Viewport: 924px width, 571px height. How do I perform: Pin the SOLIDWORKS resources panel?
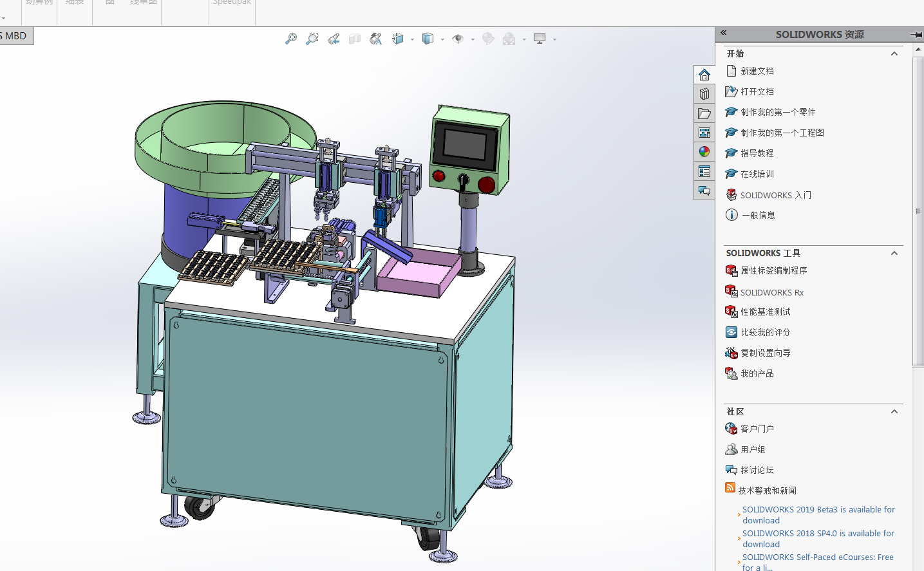point(916,34)
